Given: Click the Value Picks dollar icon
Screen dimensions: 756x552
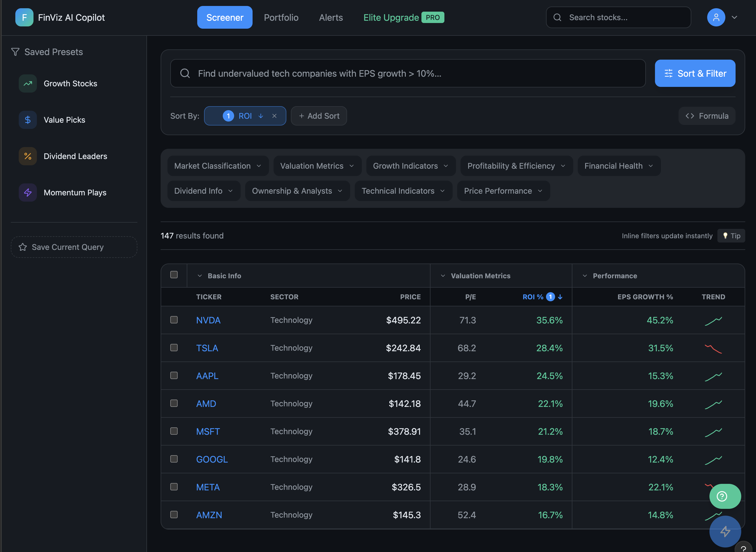Looking at the screenshot, I should point(28,120).
